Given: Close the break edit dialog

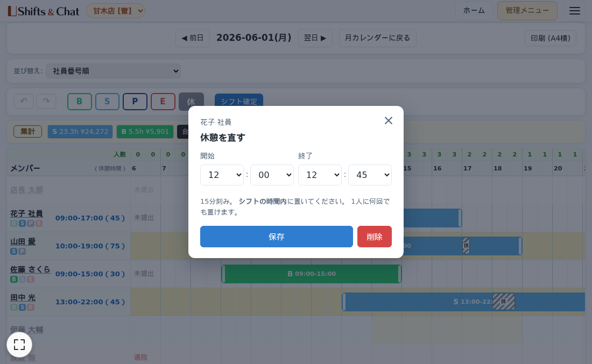Looking at the screenshot, I should point(389,120).
